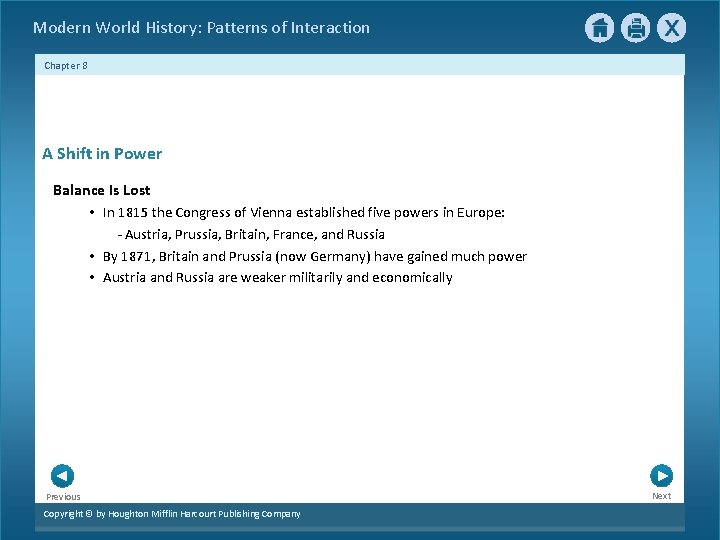Click the bullet about Congress of Vienna 1815

coord(304,213)
